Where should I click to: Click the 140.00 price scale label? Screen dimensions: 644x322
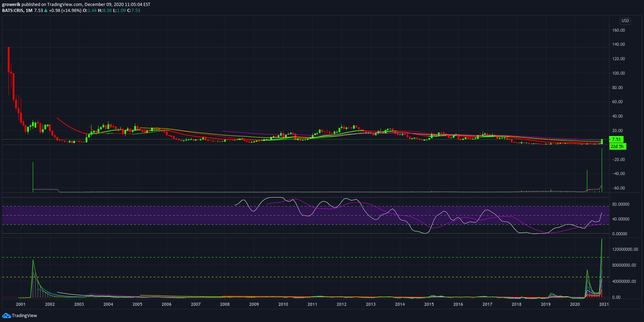[x=619, y=44]
